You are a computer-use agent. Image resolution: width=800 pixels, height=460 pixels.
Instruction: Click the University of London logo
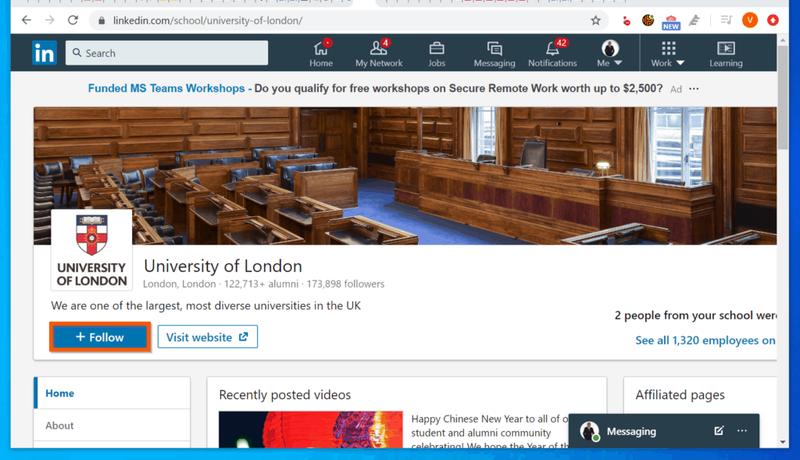[92, 250]
